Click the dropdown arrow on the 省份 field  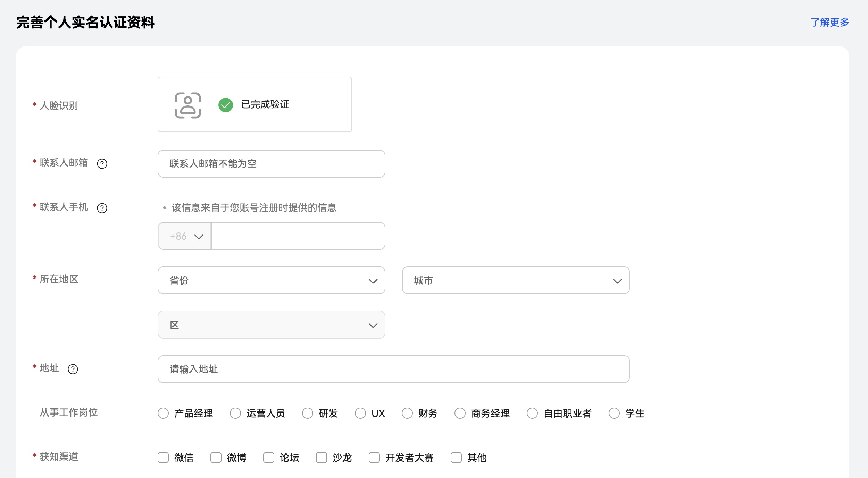click(373, 280)
